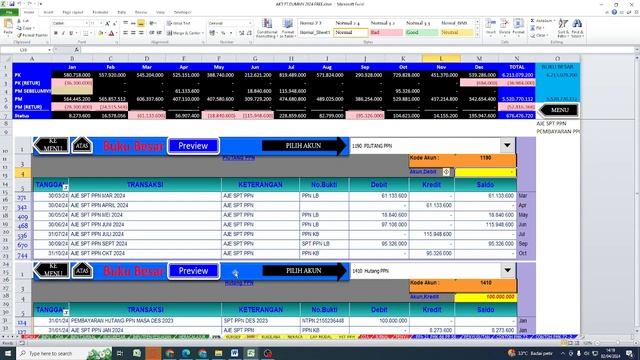Image resolution: width=640 pixels, height=360 pixels.
Task: Open Sort & Filter
Action: pyautogui.click(x=563, y=28)
